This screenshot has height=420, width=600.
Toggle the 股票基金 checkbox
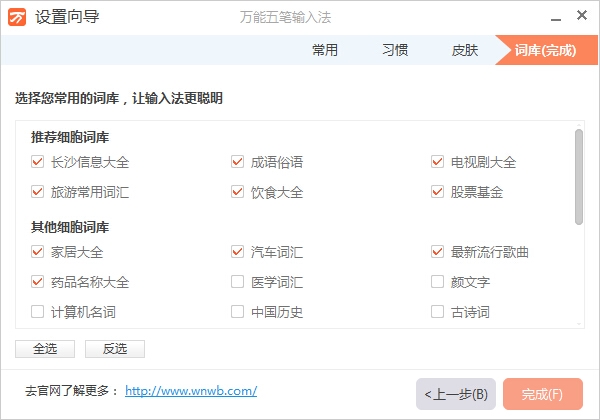(x=438, y=192)
